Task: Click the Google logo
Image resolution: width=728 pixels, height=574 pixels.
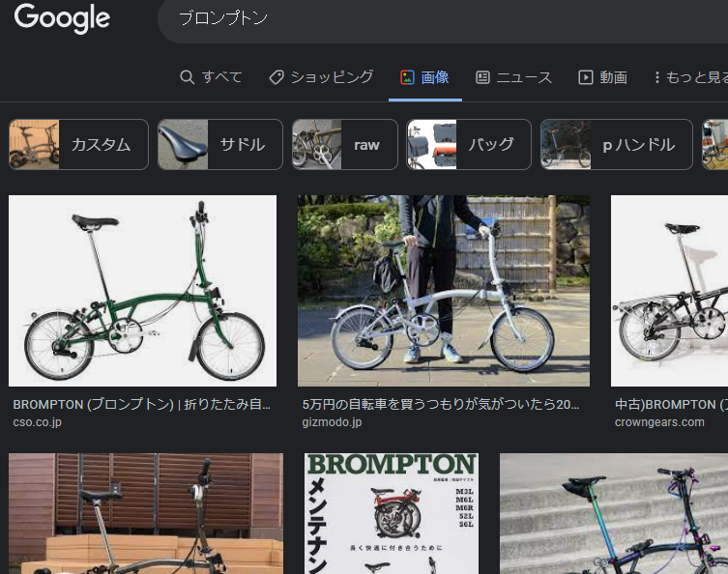Action: tap(62, 18)
